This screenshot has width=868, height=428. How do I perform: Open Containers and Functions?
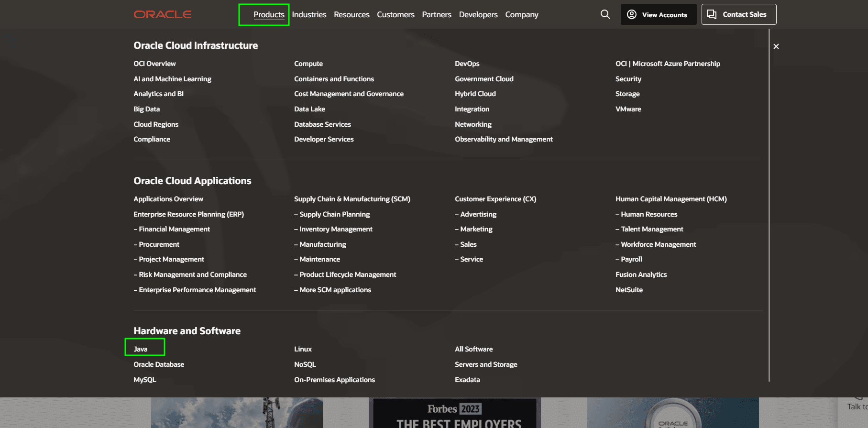(334, 79)
